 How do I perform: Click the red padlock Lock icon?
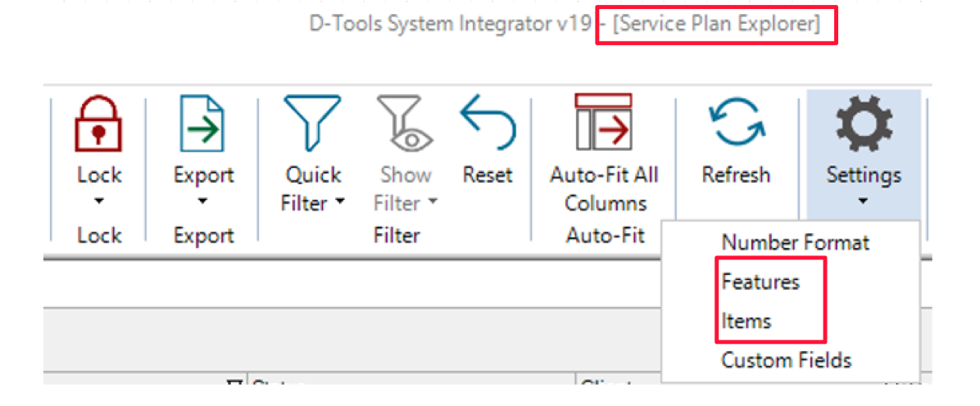(x=98, y=123)
